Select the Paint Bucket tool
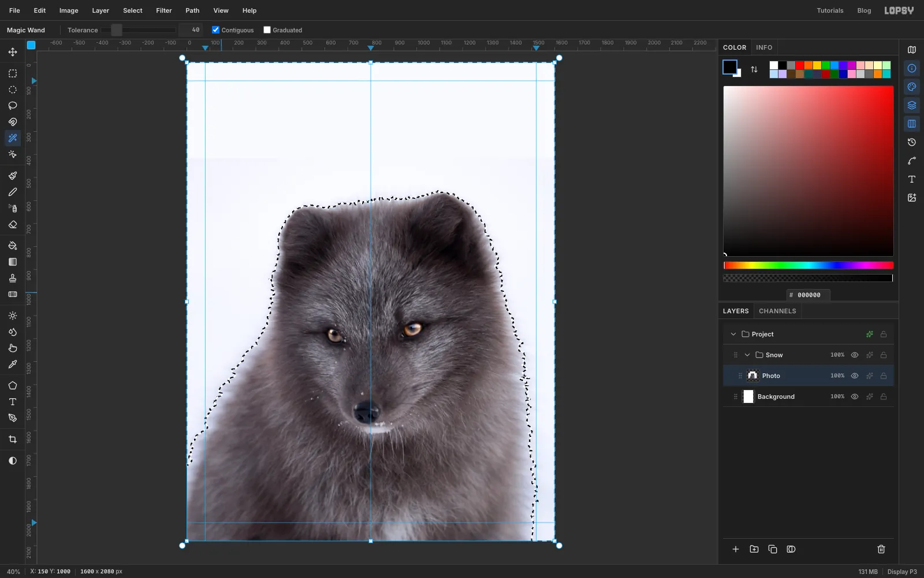The width and height of the screenshot is (924, 578). (x=13, y=246)
